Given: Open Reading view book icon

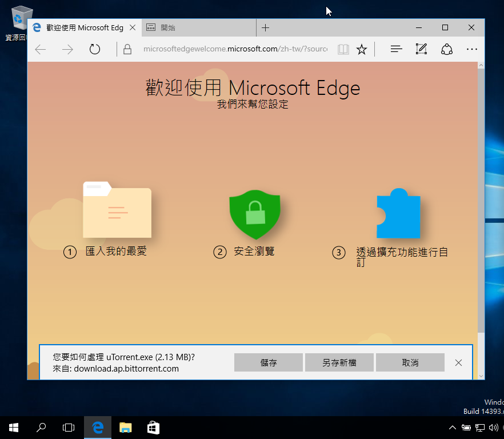Looking at the screenshot, I should (343, 50).
